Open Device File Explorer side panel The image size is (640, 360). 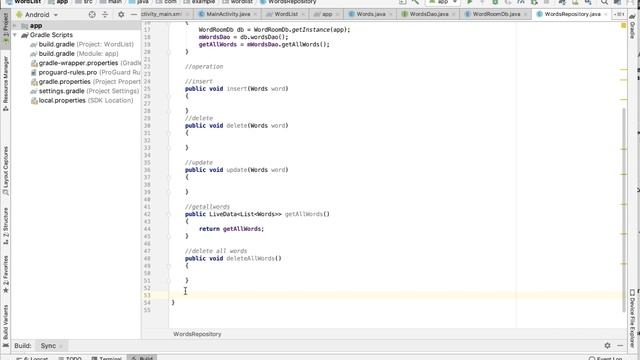point(632,318)
